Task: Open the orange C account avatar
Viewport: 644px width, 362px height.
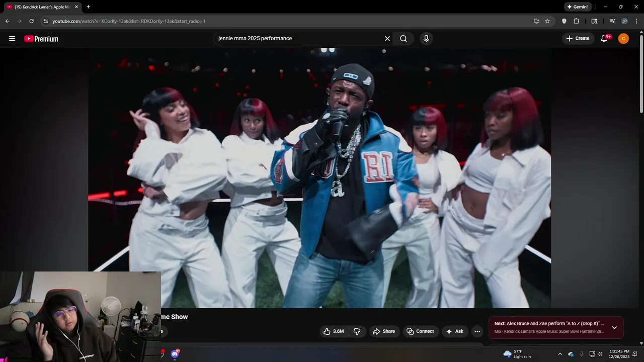Action: [623, 39]
